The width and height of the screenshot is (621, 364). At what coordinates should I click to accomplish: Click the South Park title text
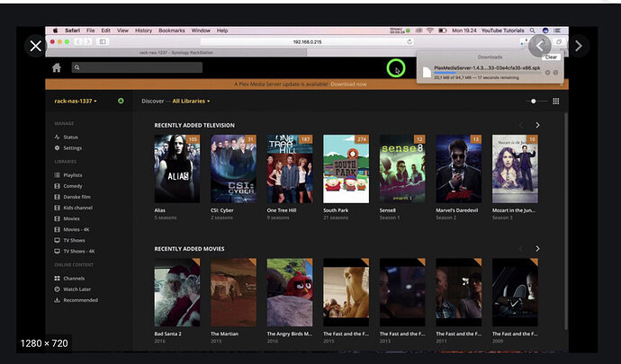[x=336, y=210]
